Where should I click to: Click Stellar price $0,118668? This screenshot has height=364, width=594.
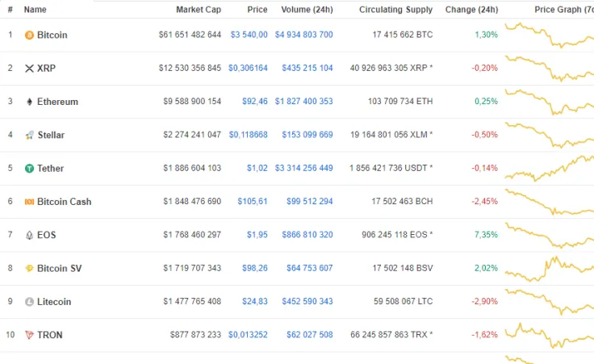pos(248,135)
